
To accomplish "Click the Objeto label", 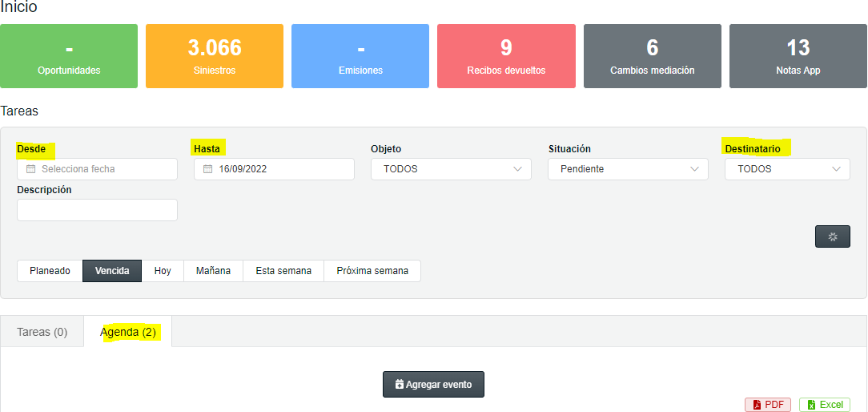I will click(x=386, y=148).
